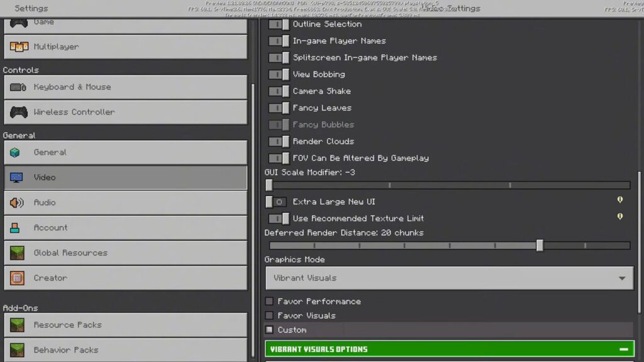Image resolution: width=644 pixels, height=362 pixels.
Task: Open the Graphics Mode dropdown
Action: coord(449,278)
